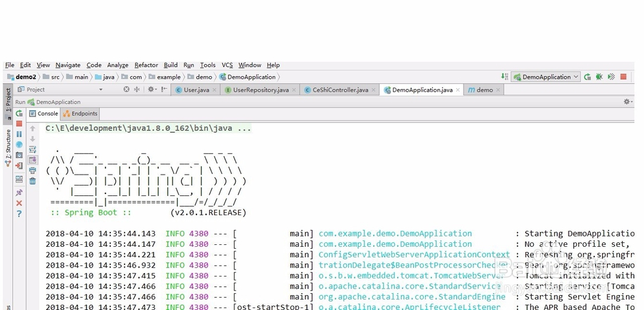644x310 pixels.
Task: Move up the stack trace arrow
Action: click(33, 129)
